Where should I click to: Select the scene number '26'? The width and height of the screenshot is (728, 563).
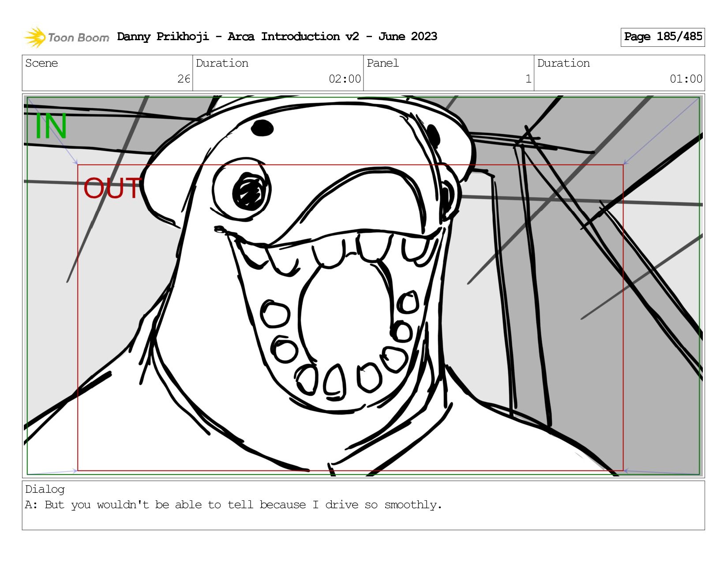(184, 79)
